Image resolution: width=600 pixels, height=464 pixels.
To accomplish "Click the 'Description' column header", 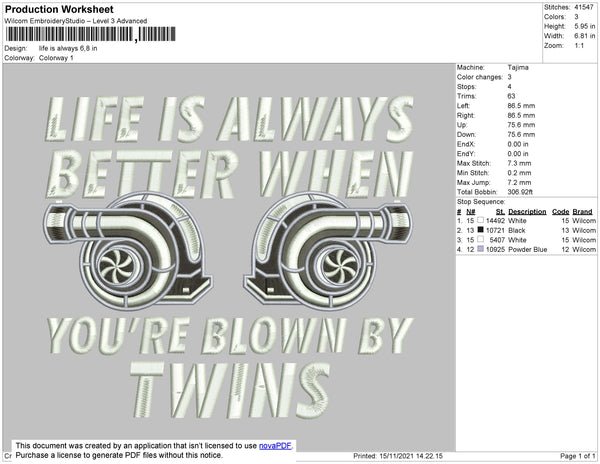I will (527, 212).
